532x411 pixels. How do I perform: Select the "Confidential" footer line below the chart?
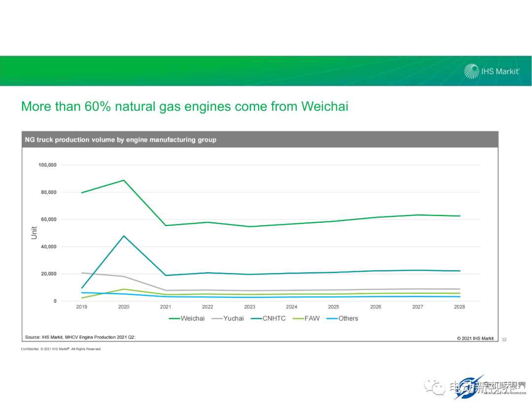click(x=61, y=349)
